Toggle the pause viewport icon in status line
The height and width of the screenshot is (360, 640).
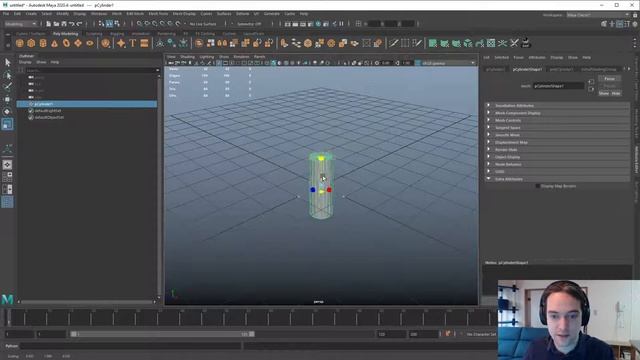tap(341, 24)
